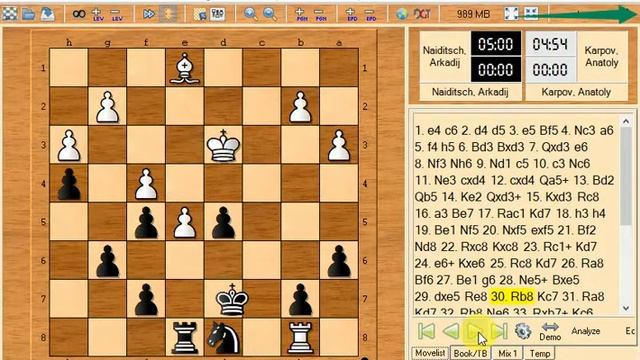Jump to the first move

(x=427, y=331)
